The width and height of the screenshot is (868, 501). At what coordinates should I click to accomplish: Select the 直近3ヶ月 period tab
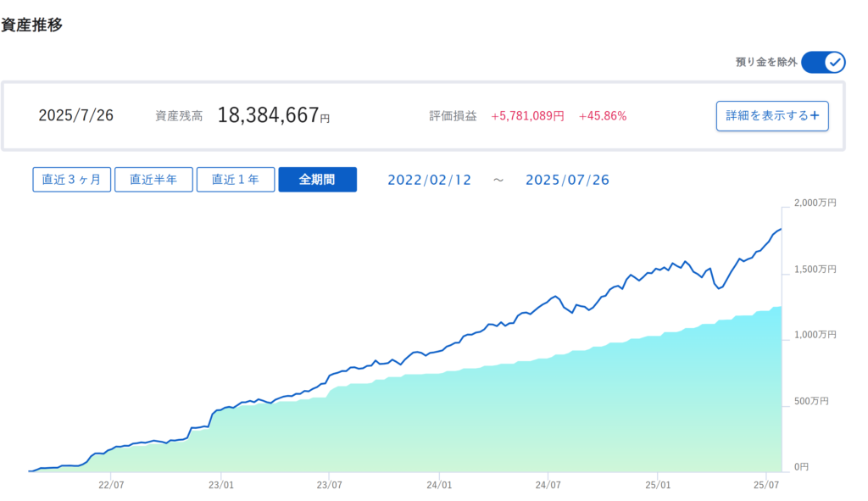pyautogui.click(x=71, y=180)
